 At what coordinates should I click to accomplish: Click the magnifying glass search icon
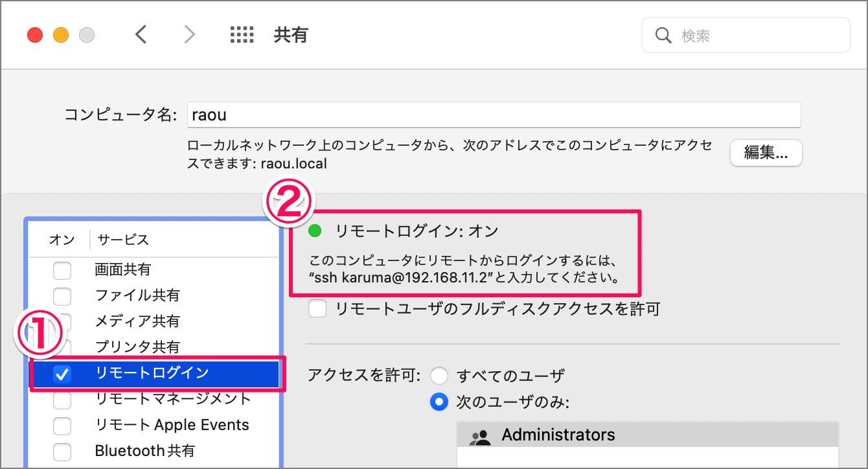(x=663, y=35)
